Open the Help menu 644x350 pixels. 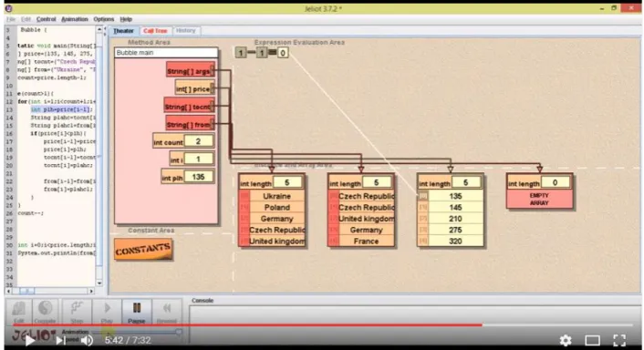[x=126, y=19]
